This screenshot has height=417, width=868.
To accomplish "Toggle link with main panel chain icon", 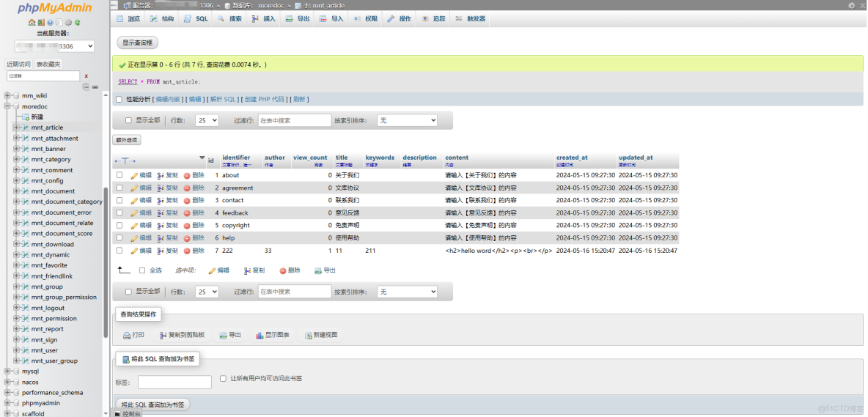I will 95,86.
